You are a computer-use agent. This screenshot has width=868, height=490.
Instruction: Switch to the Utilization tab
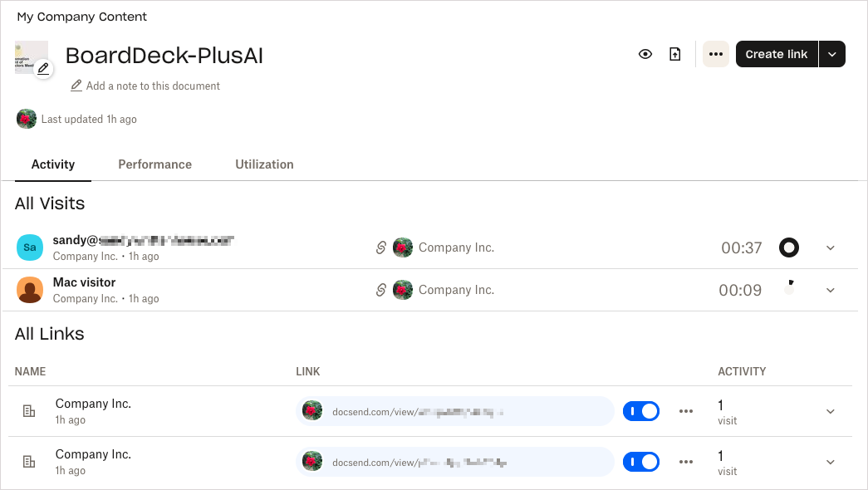click(264, 164)
